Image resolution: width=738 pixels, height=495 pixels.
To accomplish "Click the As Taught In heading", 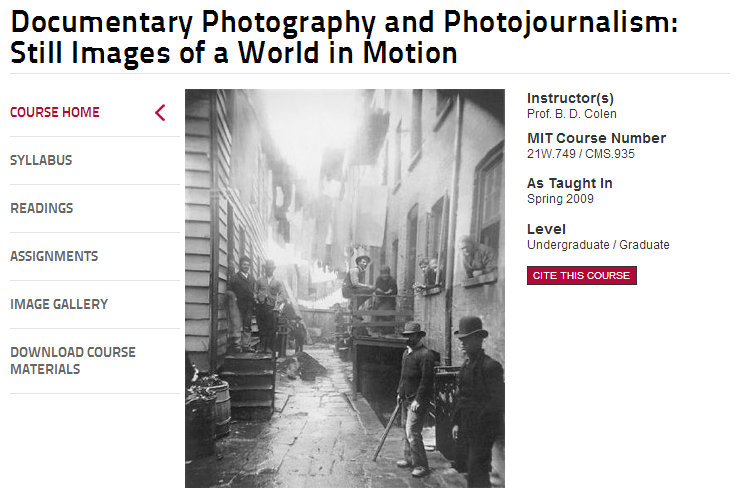I will [x=570, y=183].
